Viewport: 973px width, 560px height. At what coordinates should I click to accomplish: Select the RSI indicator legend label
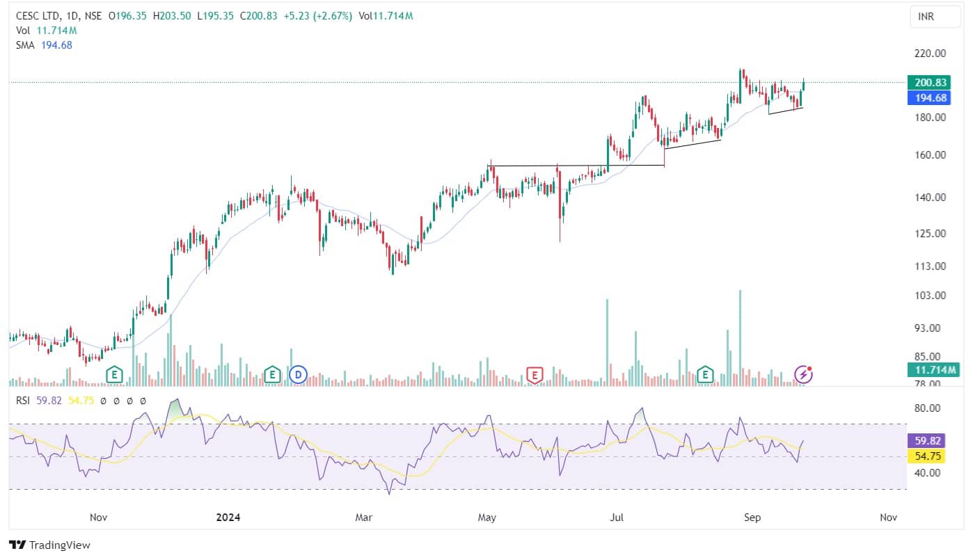pyautogui.click(x=23, y=401)
